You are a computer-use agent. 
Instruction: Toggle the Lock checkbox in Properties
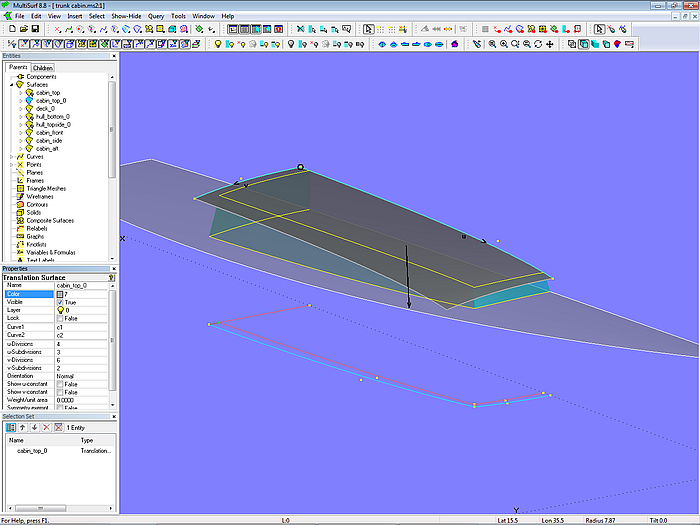click(60, 318)
